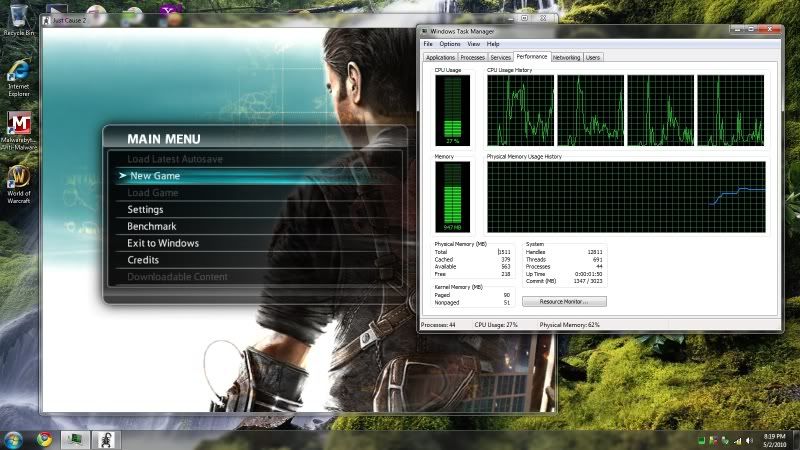Click the Available 563 memory row
The image size is (800, 450).
tap(472, 266)
